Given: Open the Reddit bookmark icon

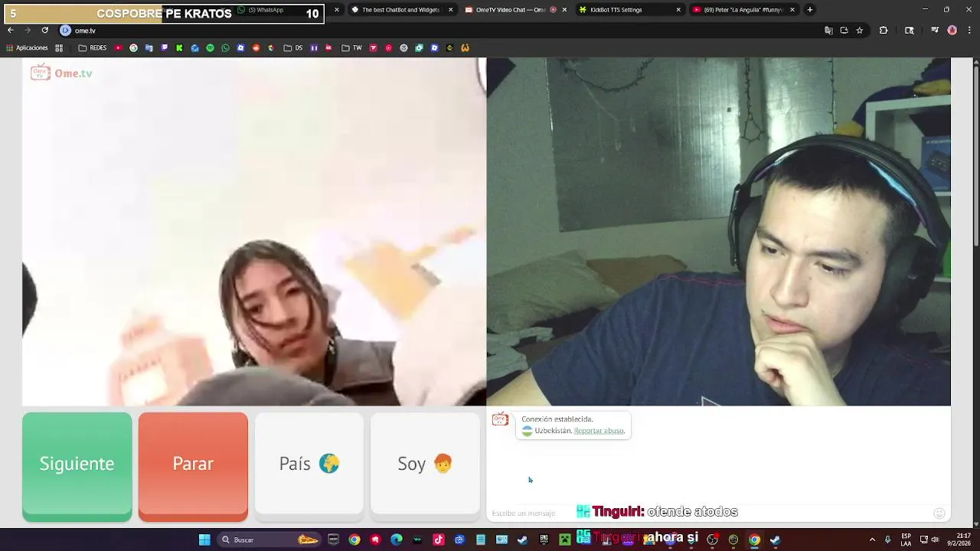Looking at the screenshot, I should (256, 47).
